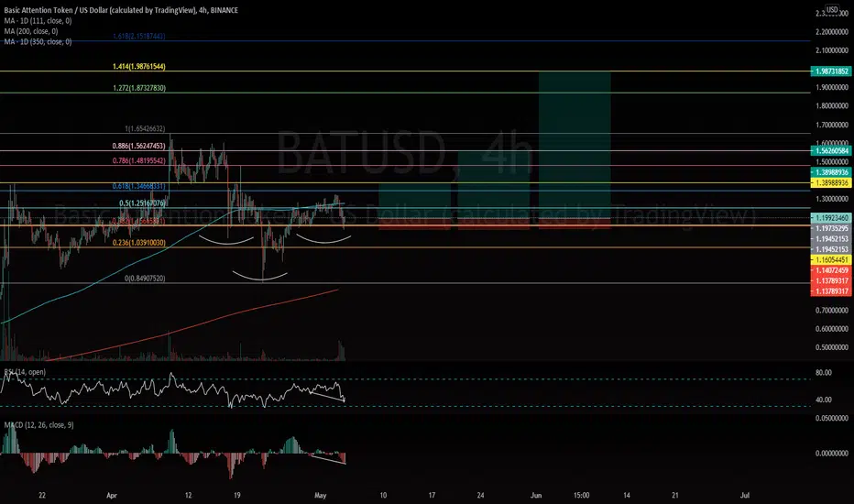Click the 0(0.84907520) Fibonacci level label
This screenshot has height=504, width=854.
145,278
